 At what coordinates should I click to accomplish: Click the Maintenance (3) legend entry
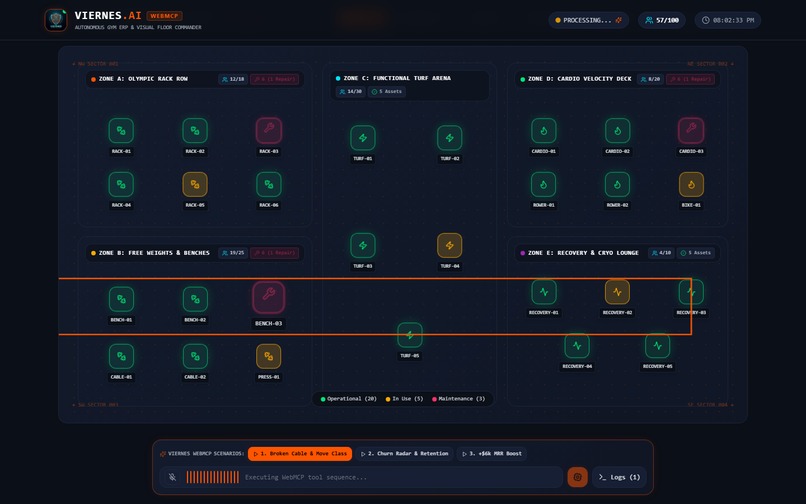(459, 399)
